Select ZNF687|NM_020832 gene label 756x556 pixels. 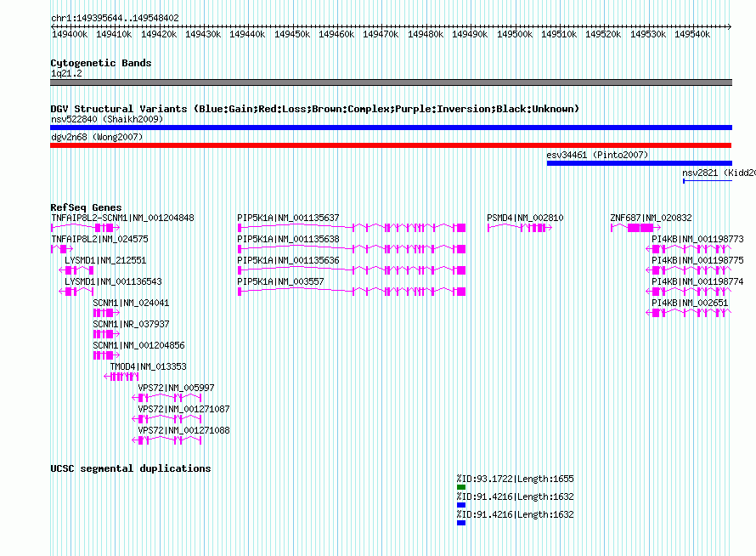pos(651,218)
